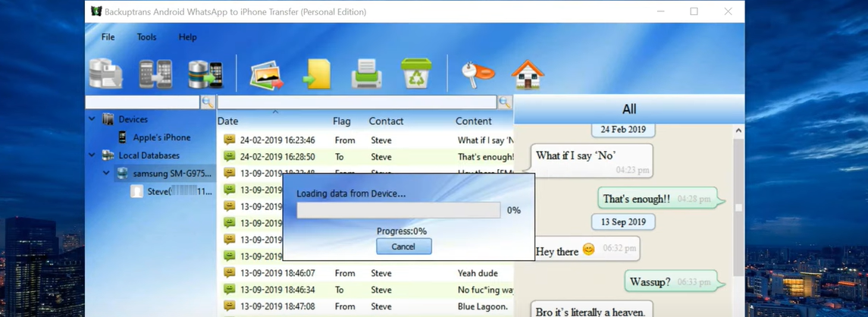Cancel the loading data dialog
868x317 pixels.
403,246
